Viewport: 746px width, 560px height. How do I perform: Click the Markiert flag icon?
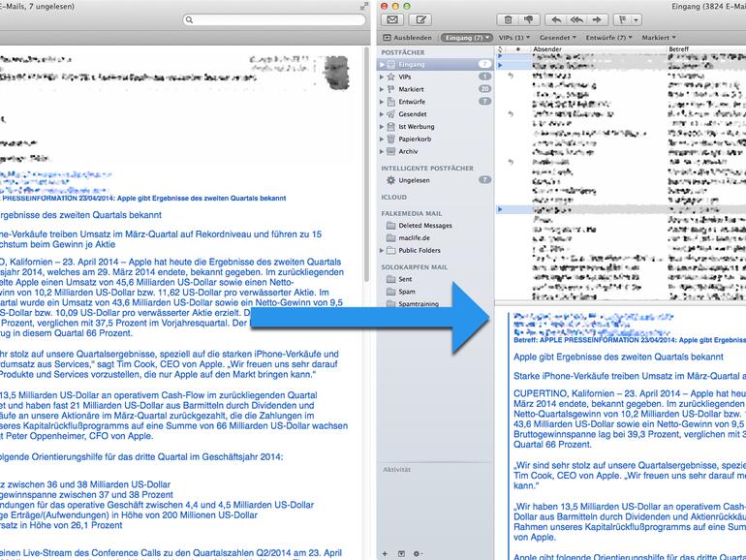pyautogui.click(x=391, y=89)
